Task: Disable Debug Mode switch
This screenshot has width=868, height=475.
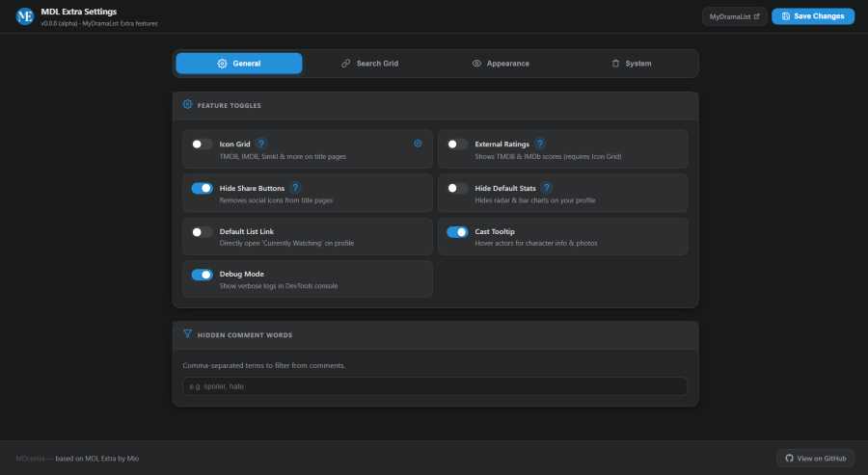Action: click(x=202, y=275)
